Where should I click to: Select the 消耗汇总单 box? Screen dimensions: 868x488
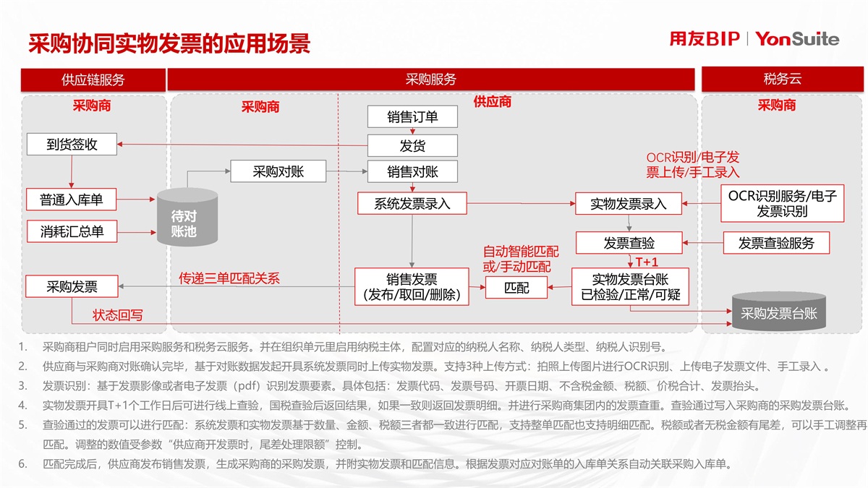(72, 231)
